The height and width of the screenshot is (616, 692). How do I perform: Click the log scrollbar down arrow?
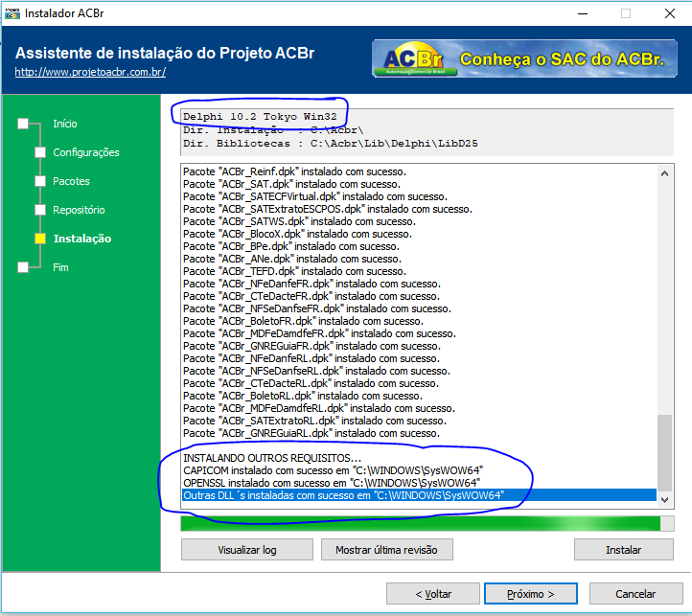(x=664, y=500)
